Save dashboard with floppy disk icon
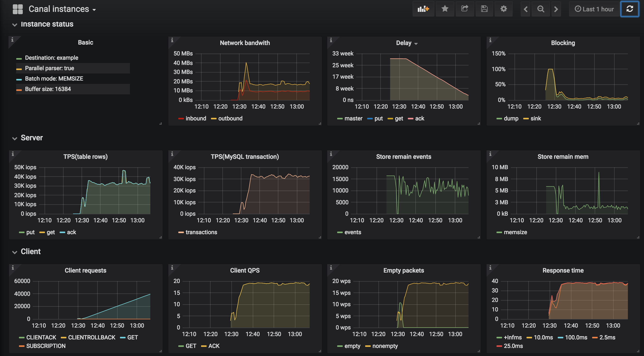The image size is (644, 356). tap(484, 9)
